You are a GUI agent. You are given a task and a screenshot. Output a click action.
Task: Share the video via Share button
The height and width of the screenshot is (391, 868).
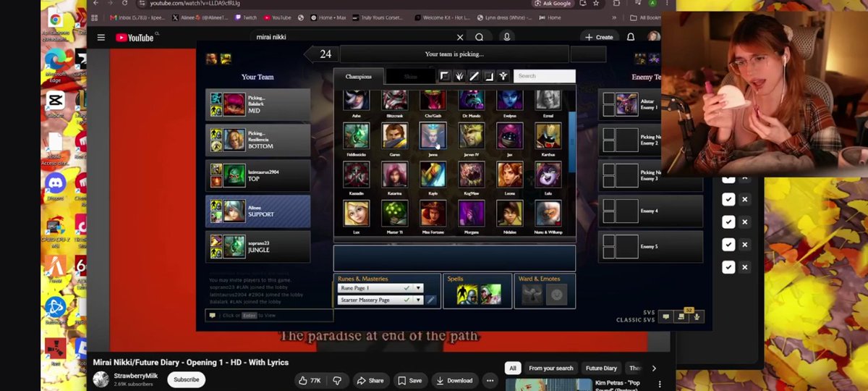[x=370, y=380]
